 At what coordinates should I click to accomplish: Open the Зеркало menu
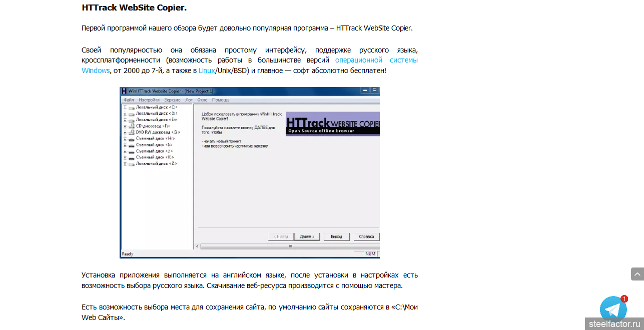point(172,100)
